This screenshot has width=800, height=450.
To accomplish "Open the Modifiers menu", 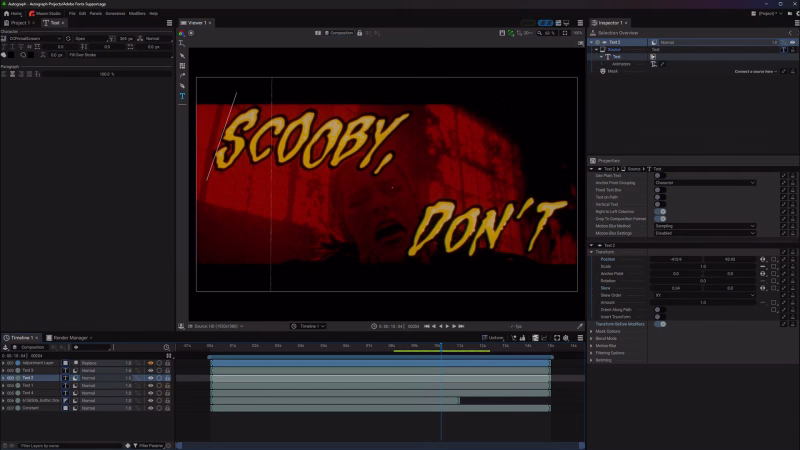I will (x=137, y=14).
